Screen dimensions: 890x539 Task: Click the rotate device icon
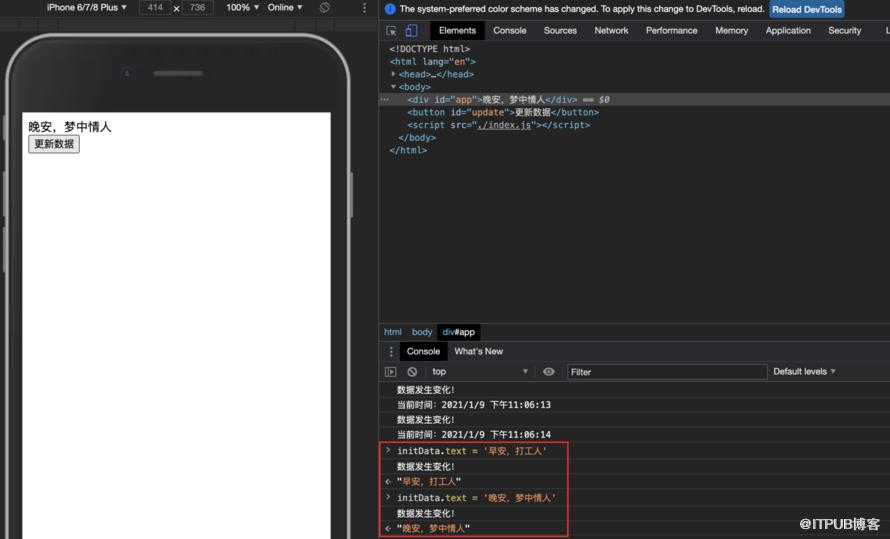pos(324,7)
